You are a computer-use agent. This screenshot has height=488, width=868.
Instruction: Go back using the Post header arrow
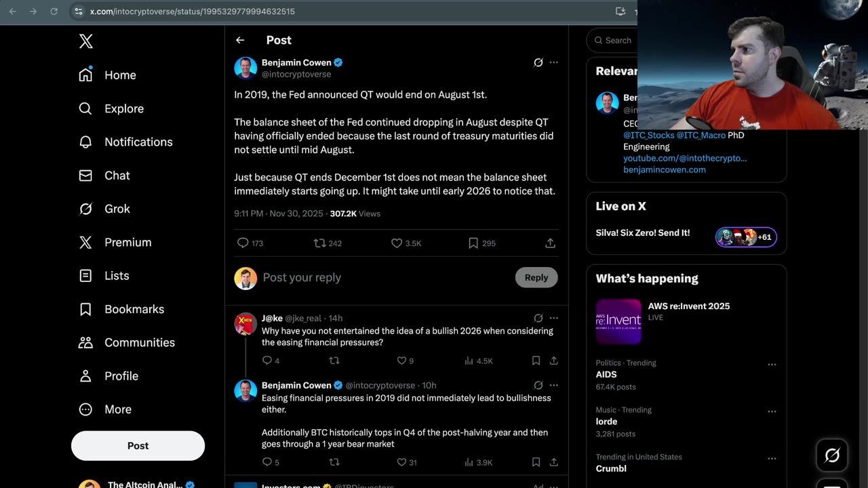(240, 40)
